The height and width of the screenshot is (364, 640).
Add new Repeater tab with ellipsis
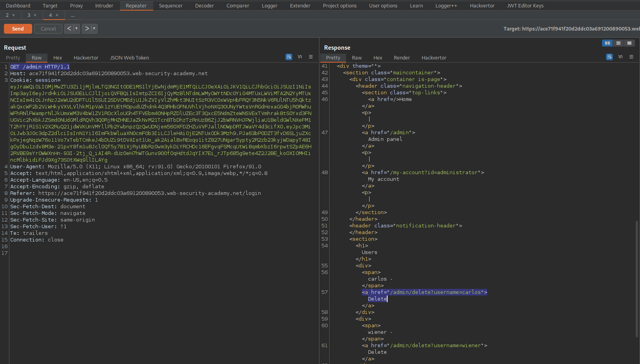[x=73, y=15]
